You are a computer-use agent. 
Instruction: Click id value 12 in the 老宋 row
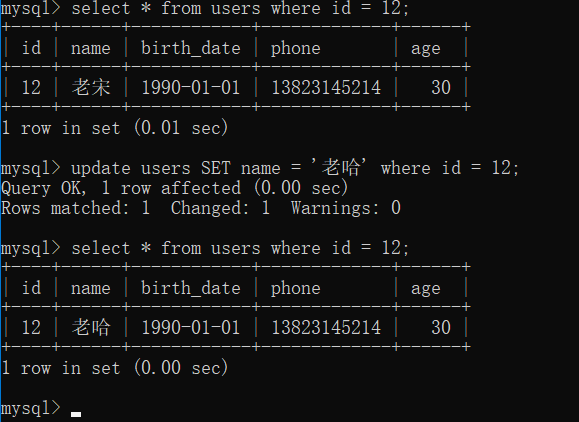(31, 88)
